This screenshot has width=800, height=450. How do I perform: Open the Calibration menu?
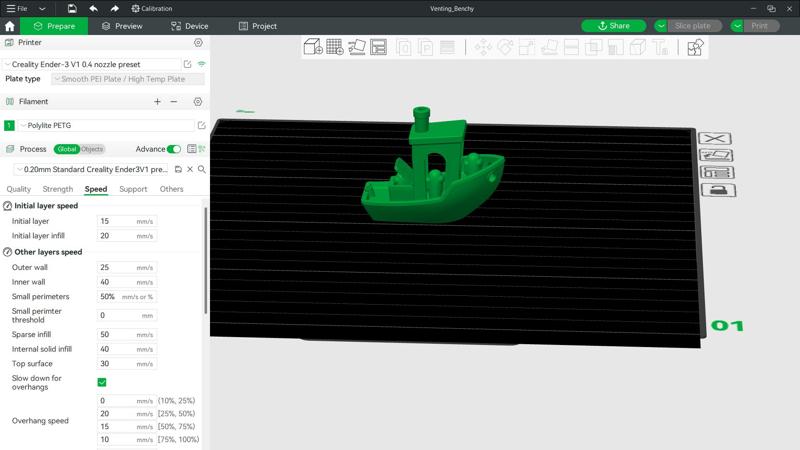click(152, 8)
